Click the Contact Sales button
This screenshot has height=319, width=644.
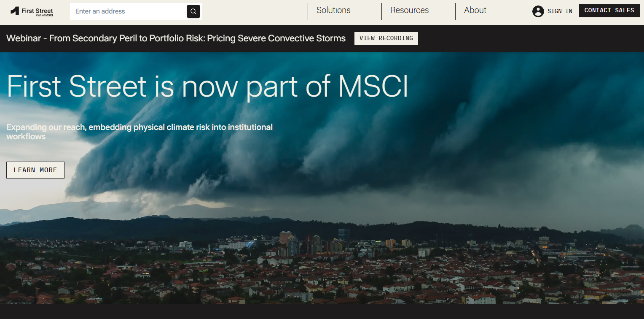(x=609, y=11)
